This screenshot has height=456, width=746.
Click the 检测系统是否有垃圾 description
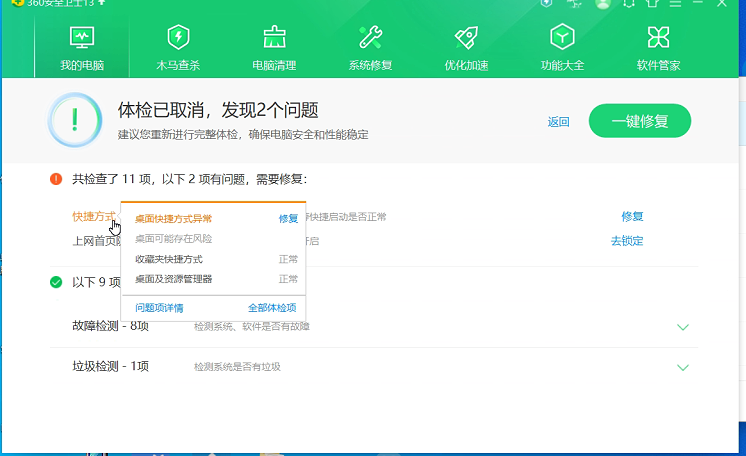237,367
